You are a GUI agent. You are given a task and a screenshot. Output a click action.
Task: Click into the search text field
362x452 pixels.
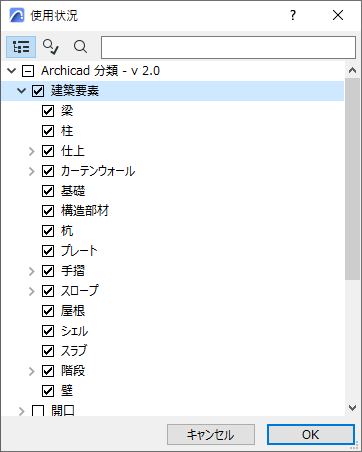(228, 47)
